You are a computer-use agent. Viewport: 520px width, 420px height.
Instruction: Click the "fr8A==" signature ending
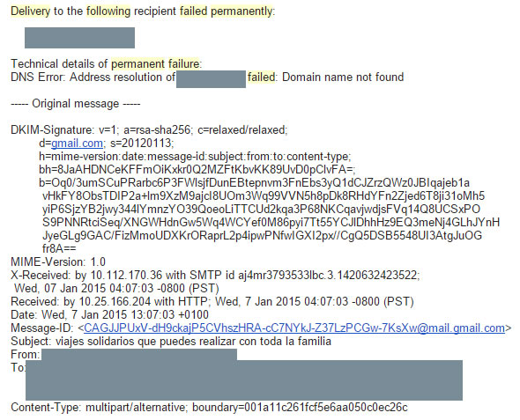click(x=59, y=249)
